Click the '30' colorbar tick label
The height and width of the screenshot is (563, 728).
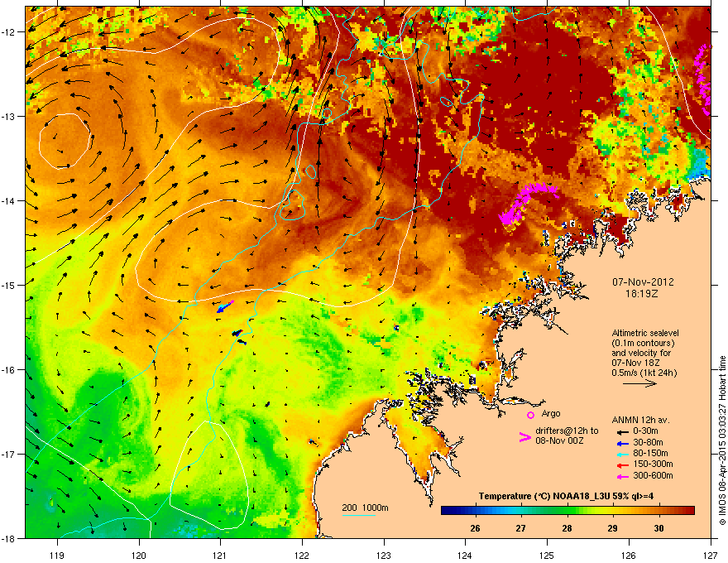coord(659,528)
